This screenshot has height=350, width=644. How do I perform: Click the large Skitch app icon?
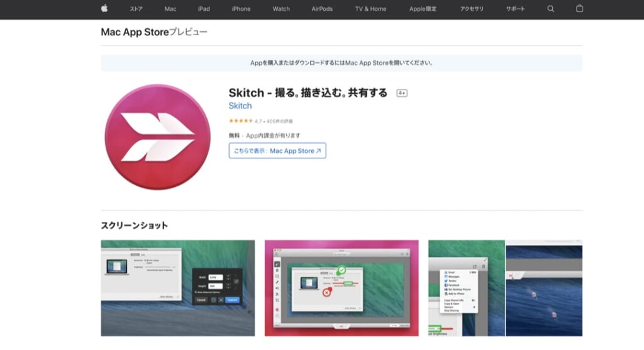point(158,137)
